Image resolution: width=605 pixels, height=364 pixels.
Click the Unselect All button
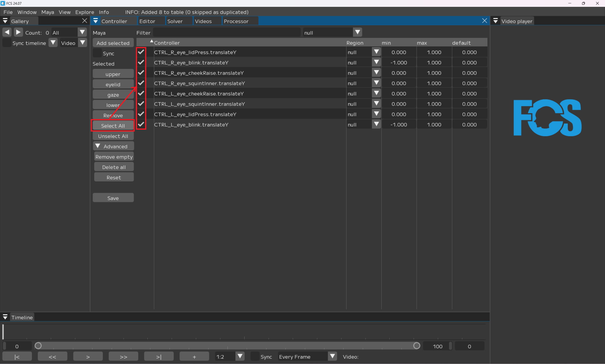(x=113, y=136)
